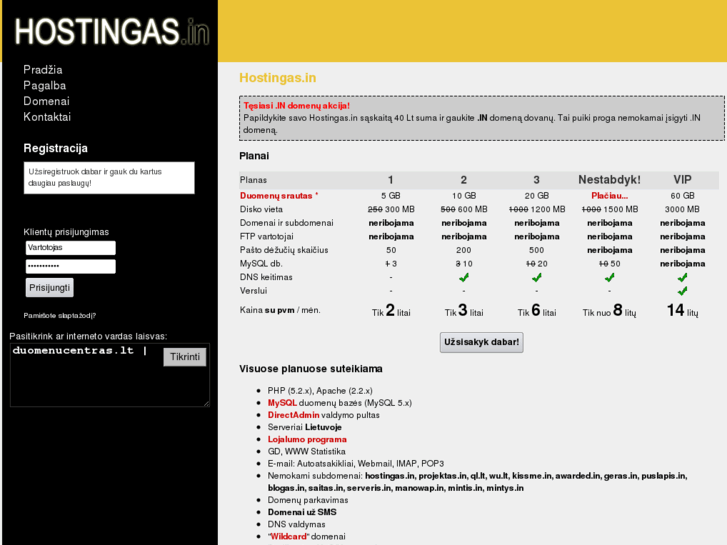
Task: Click the '3000 MB' disk space value
Action: pyautogui.click(x=682, y=209)
